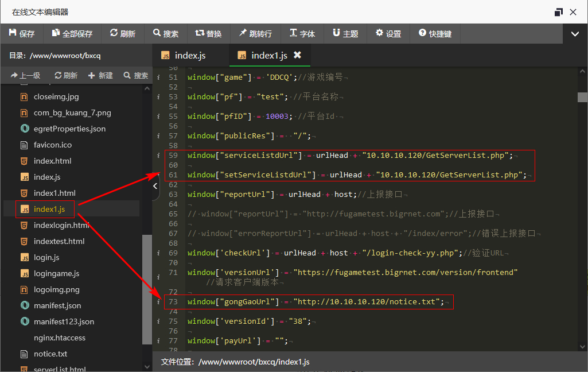The height and width of the screenshot is (372, 588).
Task: Go up one directory level (上一级)
Action: 25,75
